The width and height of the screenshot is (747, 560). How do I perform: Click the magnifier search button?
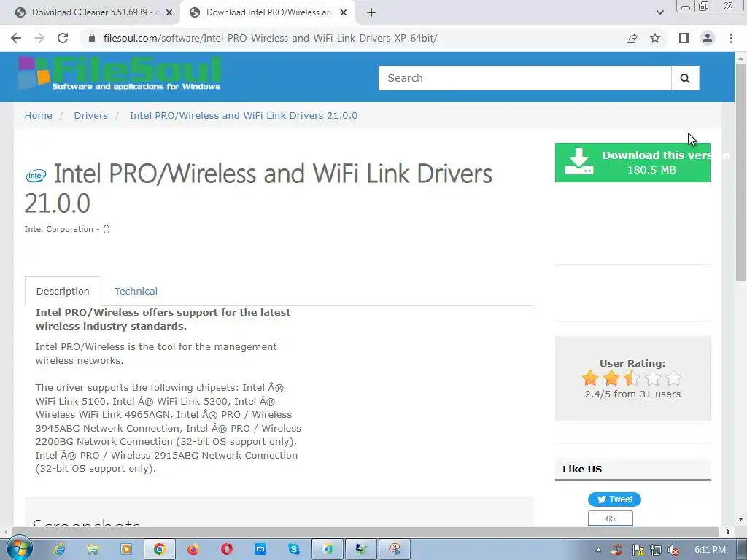coord(685,78)
